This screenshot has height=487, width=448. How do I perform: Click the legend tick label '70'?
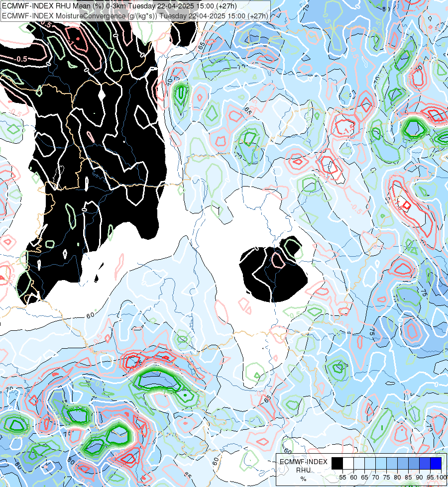375,478
